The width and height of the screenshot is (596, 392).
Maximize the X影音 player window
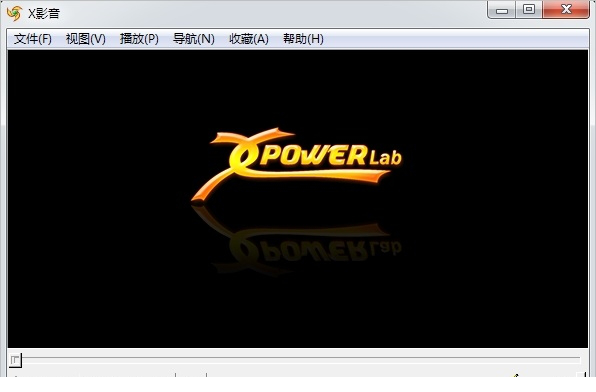pyautogui.click(x=529, y=10)
